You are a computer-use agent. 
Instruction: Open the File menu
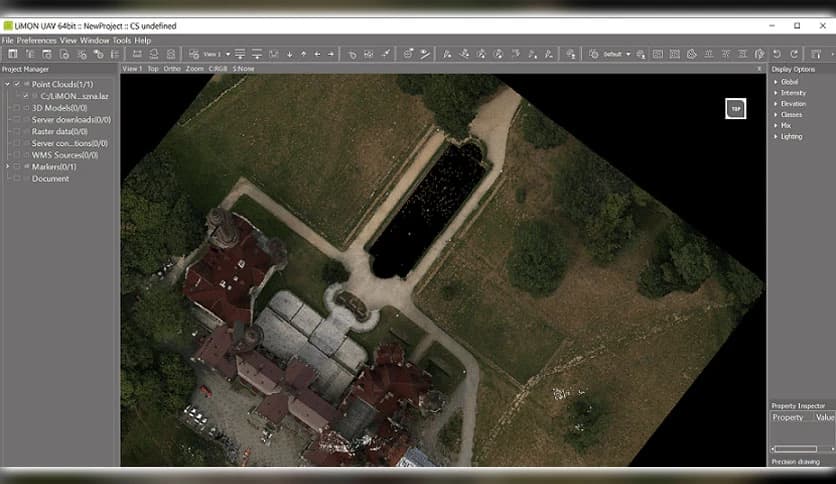(7, 41)
